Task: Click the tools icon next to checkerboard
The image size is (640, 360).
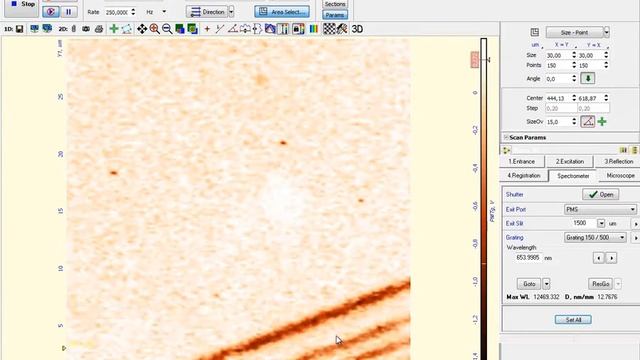Action: tap(342, 29)
